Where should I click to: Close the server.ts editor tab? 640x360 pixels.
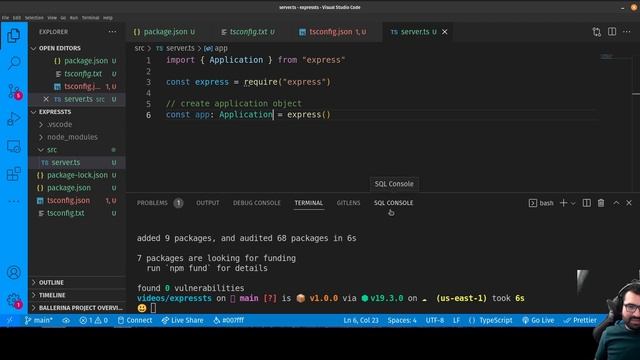(444, 31)
